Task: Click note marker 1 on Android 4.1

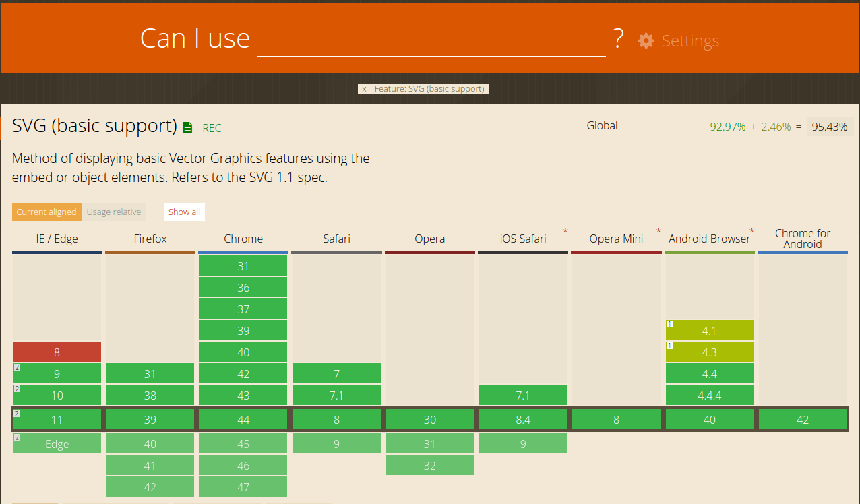Action: 669,324
